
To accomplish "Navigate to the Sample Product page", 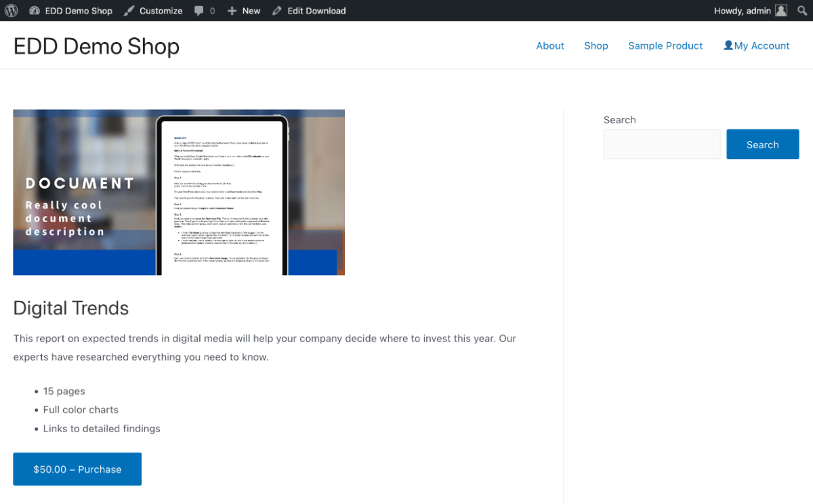I will 665,45.
